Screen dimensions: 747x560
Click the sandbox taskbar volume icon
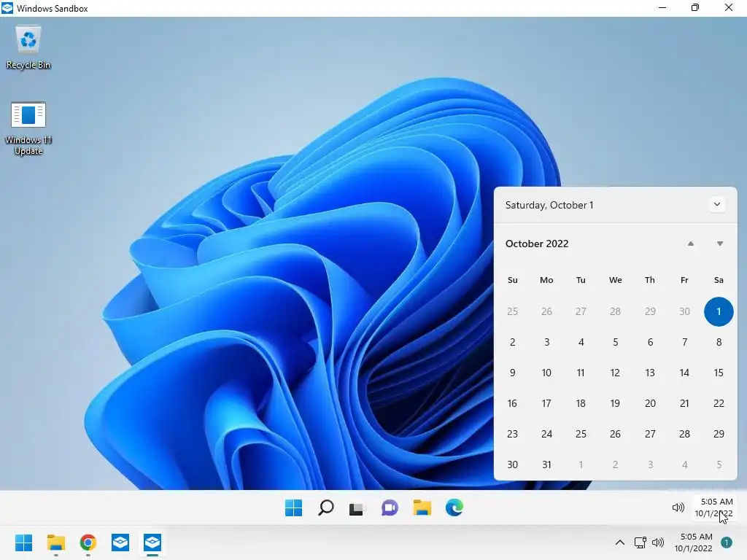pyautogui.click(x=678, y=507)
